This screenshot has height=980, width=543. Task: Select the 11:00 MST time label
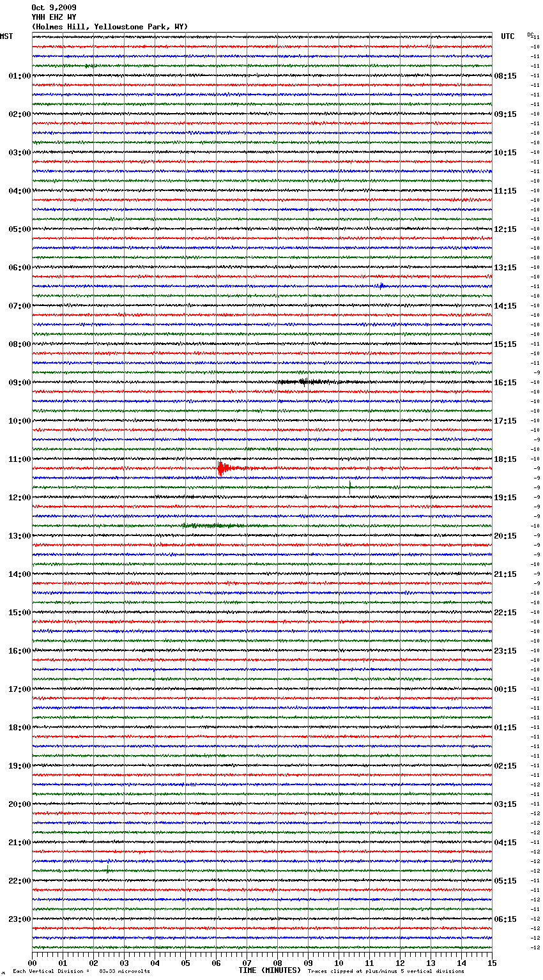(20, 459)
